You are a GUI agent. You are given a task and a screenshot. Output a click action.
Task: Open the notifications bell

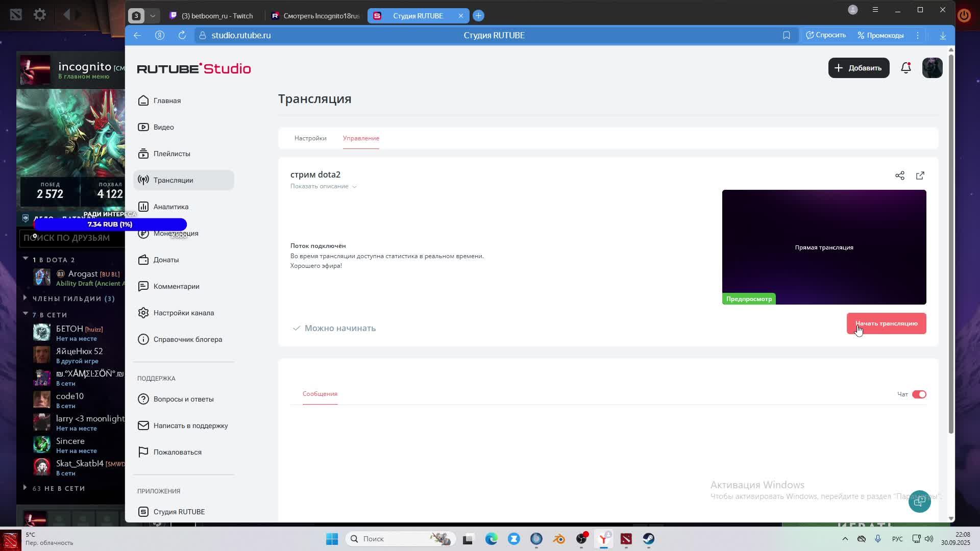coord(905,68)
